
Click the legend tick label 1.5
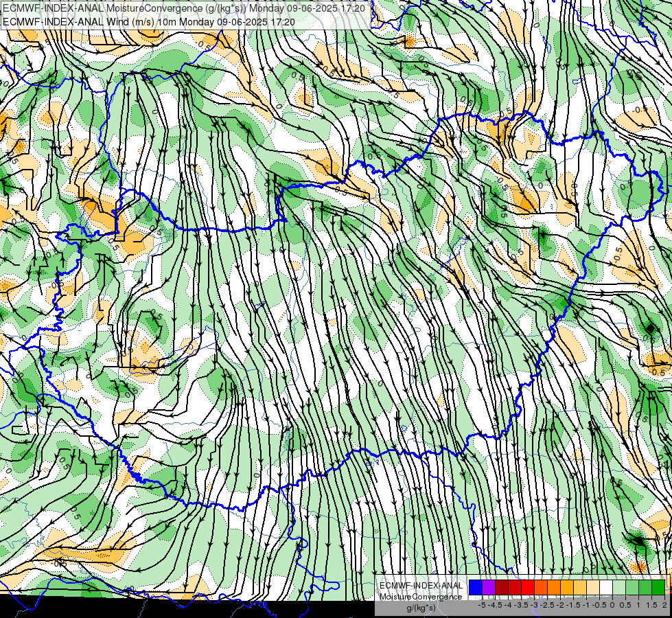coord(652,605)
